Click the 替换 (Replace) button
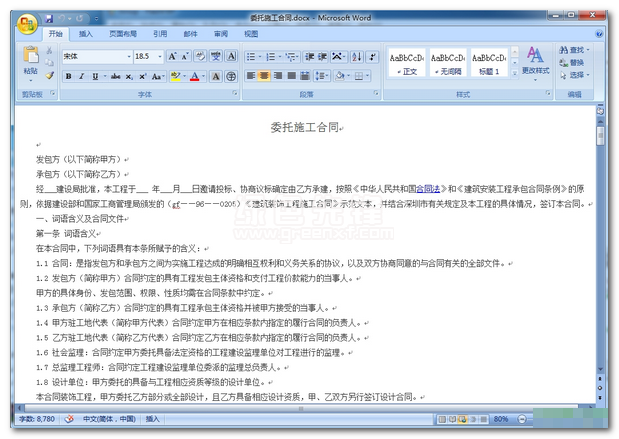 pos(577,62)
